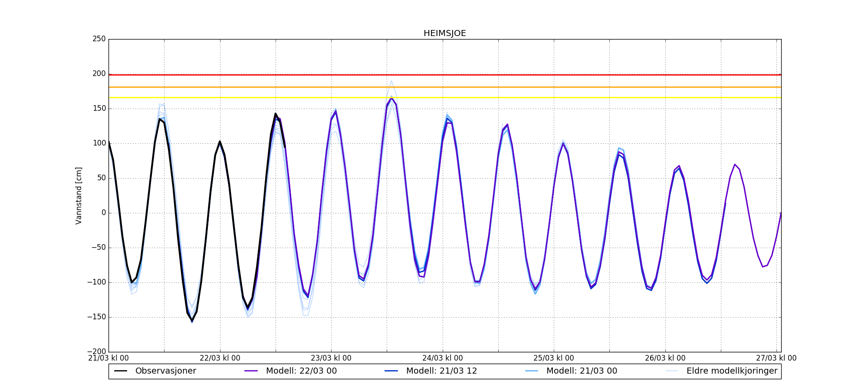This screenshot has width=868, height=391.
Task: Click the Eldre modellkjoringer legend label
Action: click(x=732, y=371)
